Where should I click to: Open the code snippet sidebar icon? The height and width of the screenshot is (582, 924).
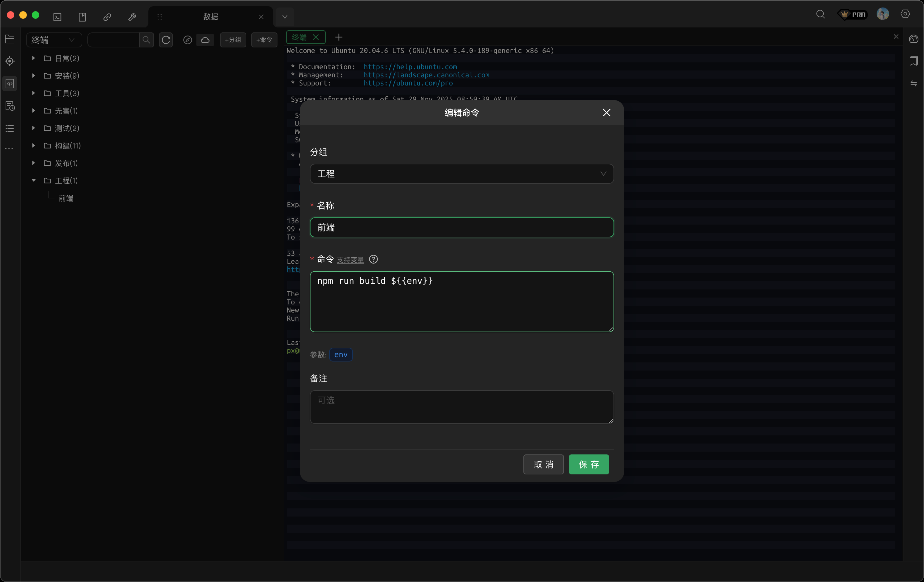click(10, 83)
